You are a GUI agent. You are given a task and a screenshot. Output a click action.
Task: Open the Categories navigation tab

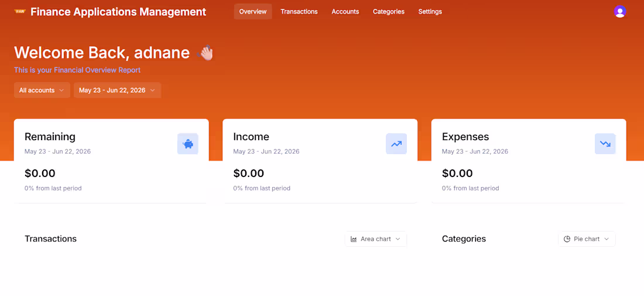click(389, 12)
